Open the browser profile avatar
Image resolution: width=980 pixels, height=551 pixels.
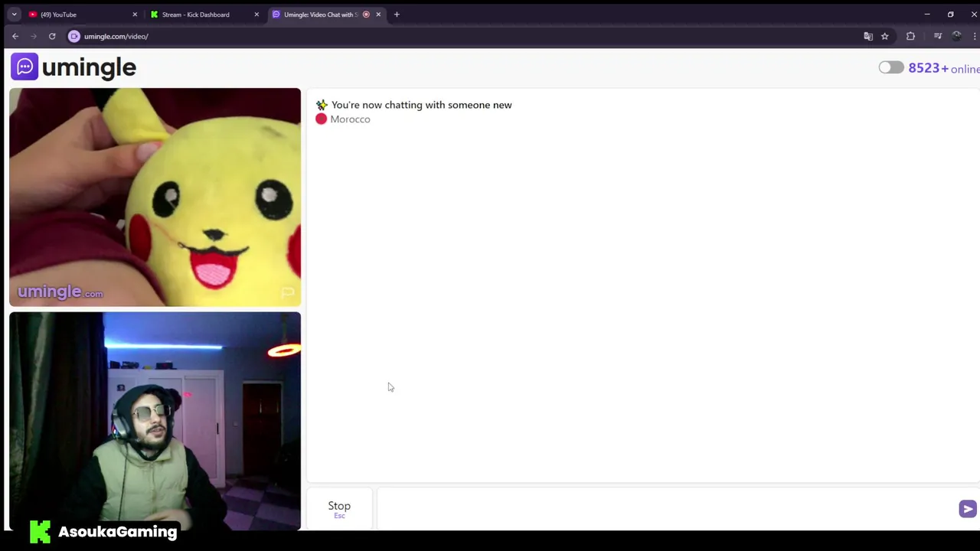pos(956,36)
